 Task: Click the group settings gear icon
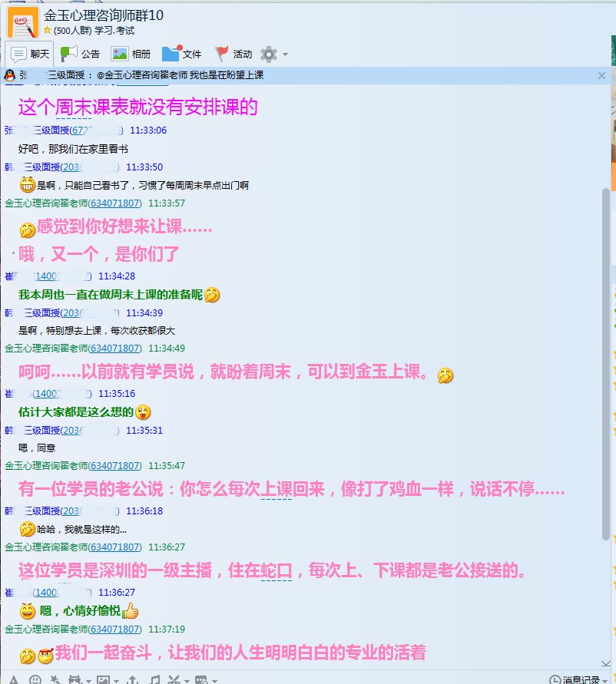pyautogui.click(x=268, y=54)
